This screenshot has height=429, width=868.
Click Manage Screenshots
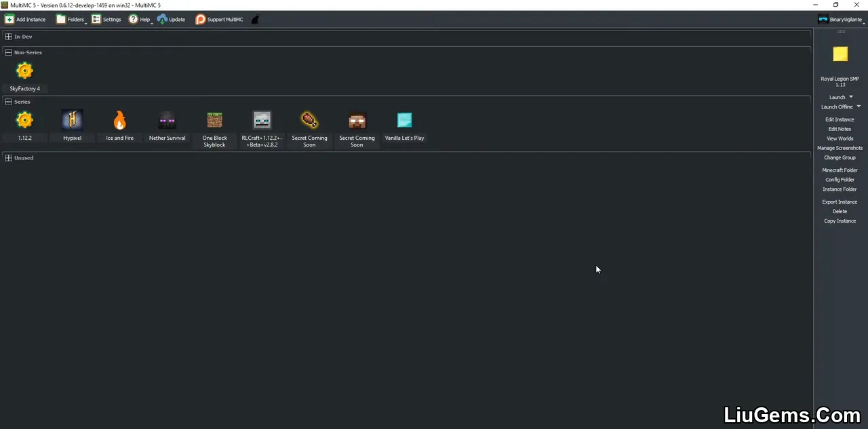pyautogui.click(x=840, y=148)
